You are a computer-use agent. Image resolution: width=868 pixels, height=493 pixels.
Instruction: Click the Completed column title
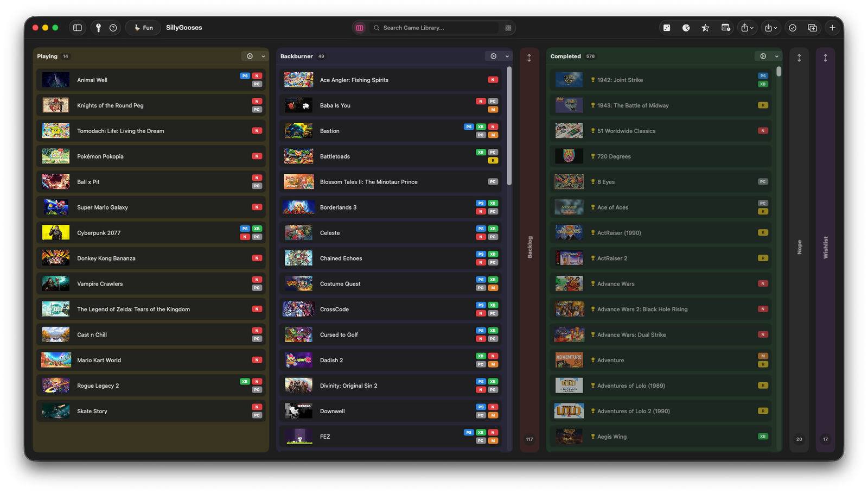point(565,56)
